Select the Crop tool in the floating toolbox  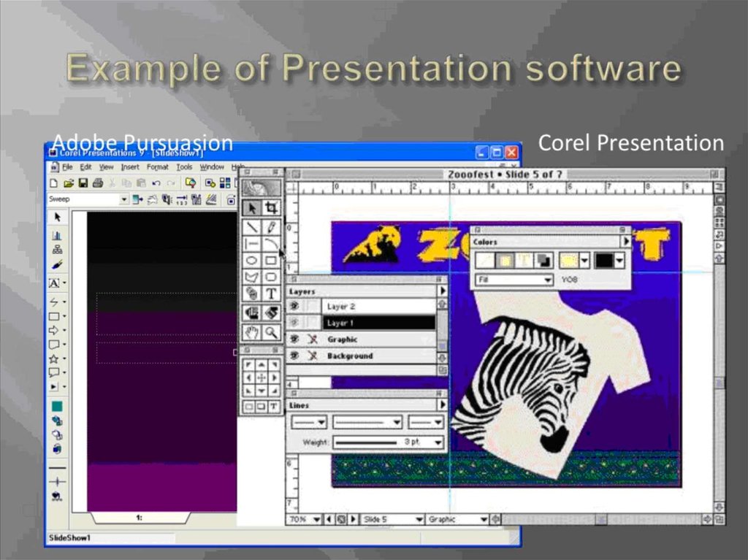tap(271, 208)
